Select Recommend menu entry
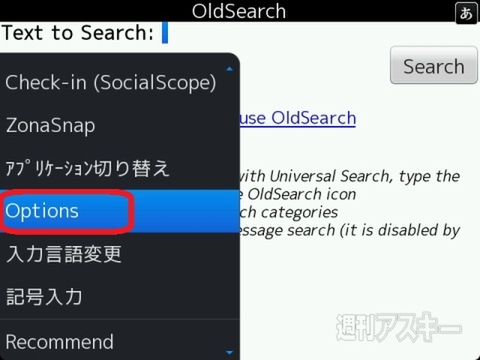Screen dimensions: 480x360 pyautogui.click(x=120, y=342)
